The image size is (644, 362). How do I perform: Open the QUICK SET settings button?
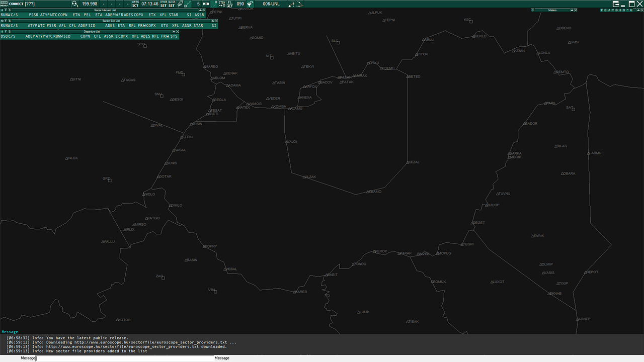pos(172,4)
